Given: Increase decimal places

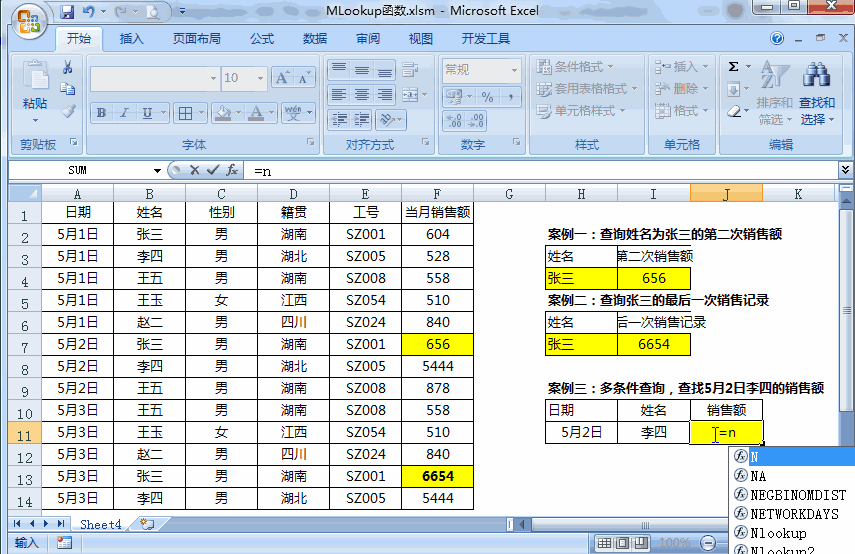Looking at the screenshot, I should point(454,121).
